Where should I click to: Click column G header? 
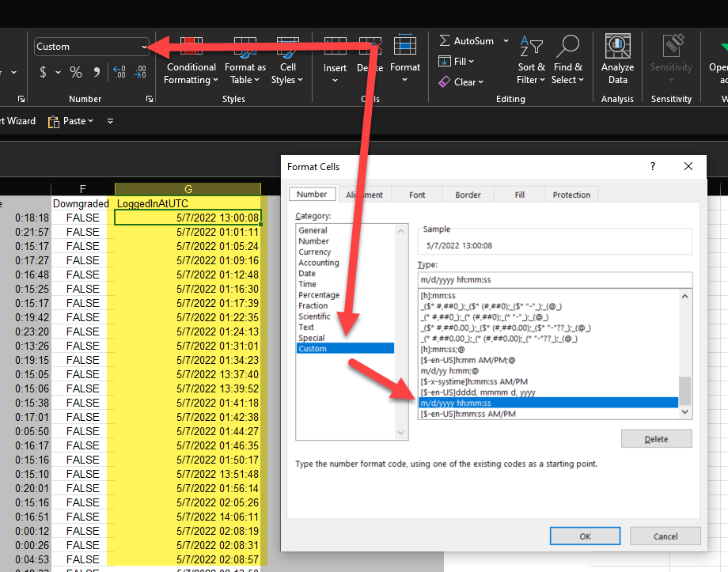point(188,189)
